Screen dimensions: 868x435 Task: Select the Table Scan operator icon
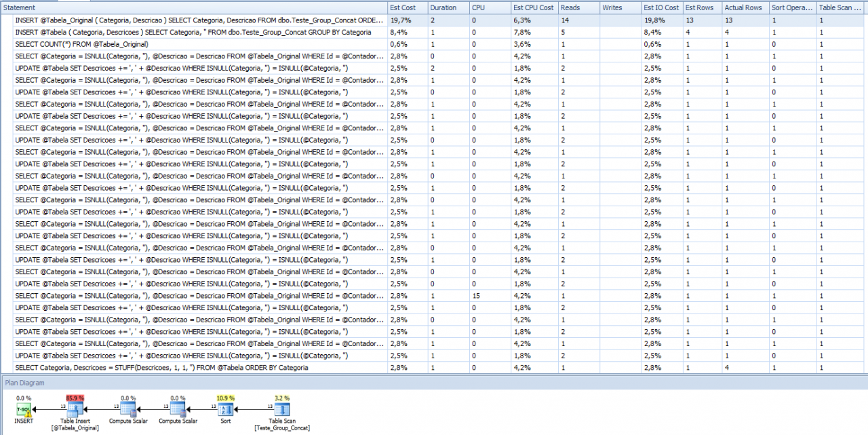(282, 409)
